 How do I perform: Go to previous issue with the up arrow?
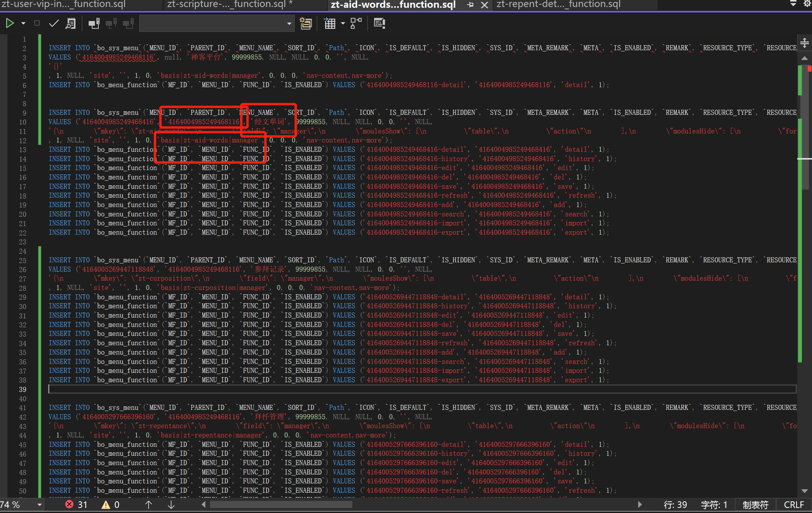(x=149, y=505)
